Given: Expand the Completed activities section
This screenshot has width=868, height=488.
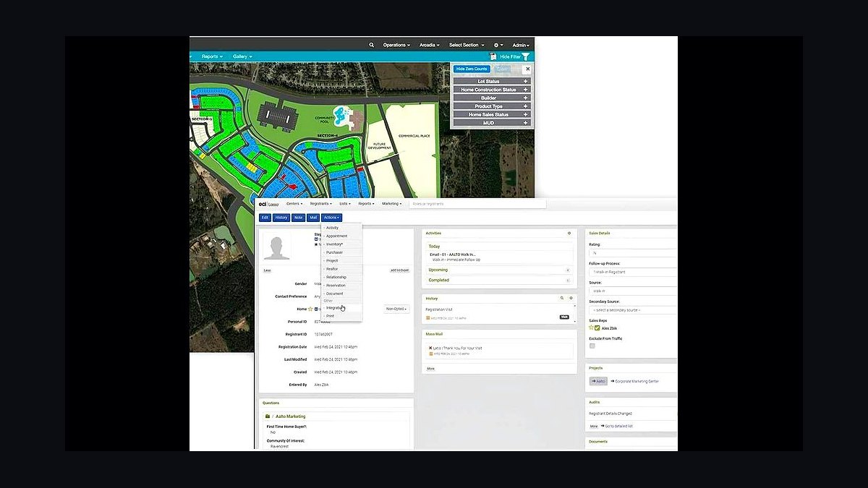Looking at the screenshot, I should [x=498, y=280].
